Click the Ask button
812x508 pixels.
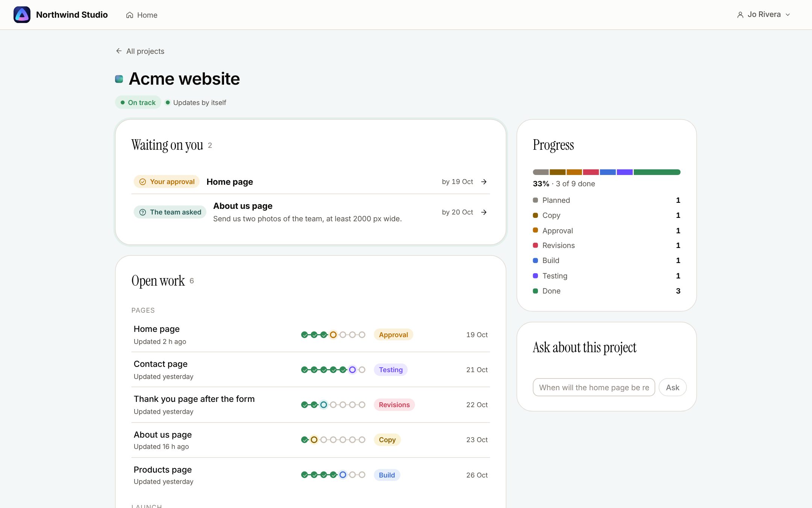(x=673, y=387)
